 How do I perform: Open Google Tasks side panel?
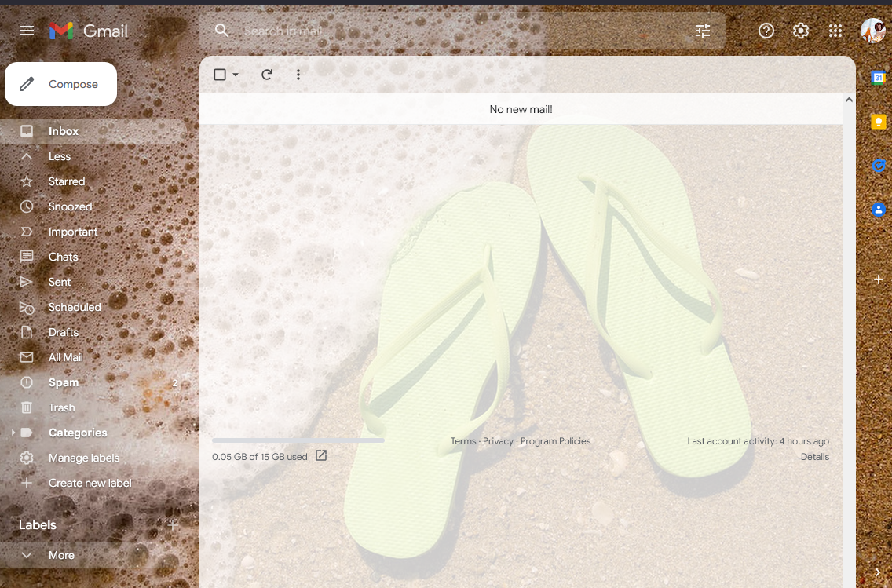(879, 166)
